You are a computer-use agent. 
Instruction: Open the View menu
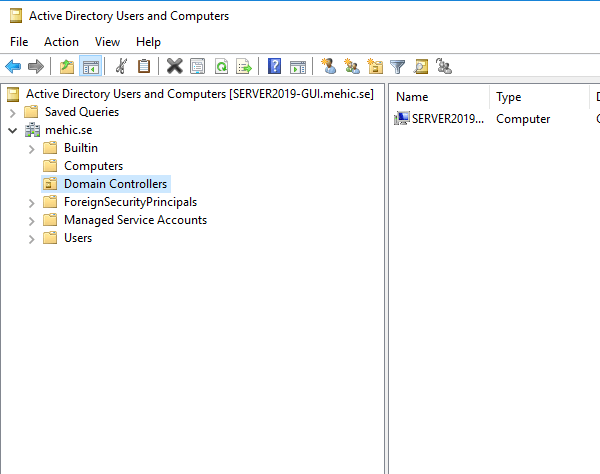[x=108, y=42]
